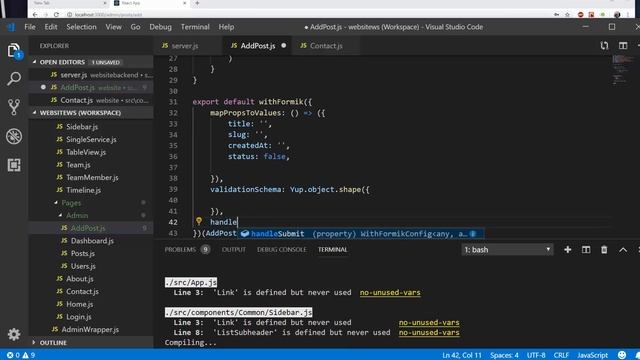640x360 pixels.
Task: Create a new terminal with the plus icon
Action: click(x=567, y=249)
